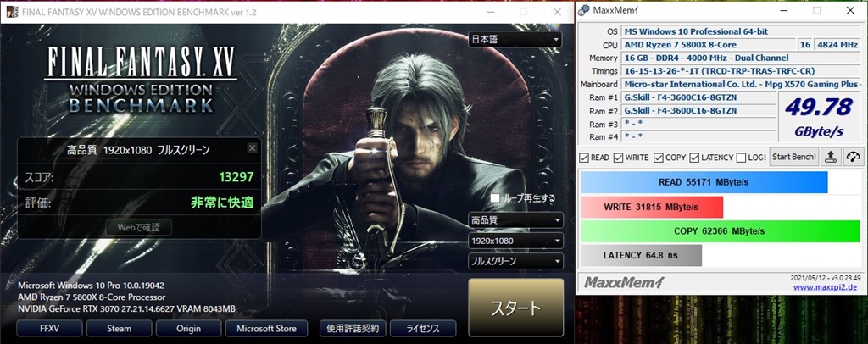
Task: Click the Ram #1 G.Skill entry
Action: 699,98
